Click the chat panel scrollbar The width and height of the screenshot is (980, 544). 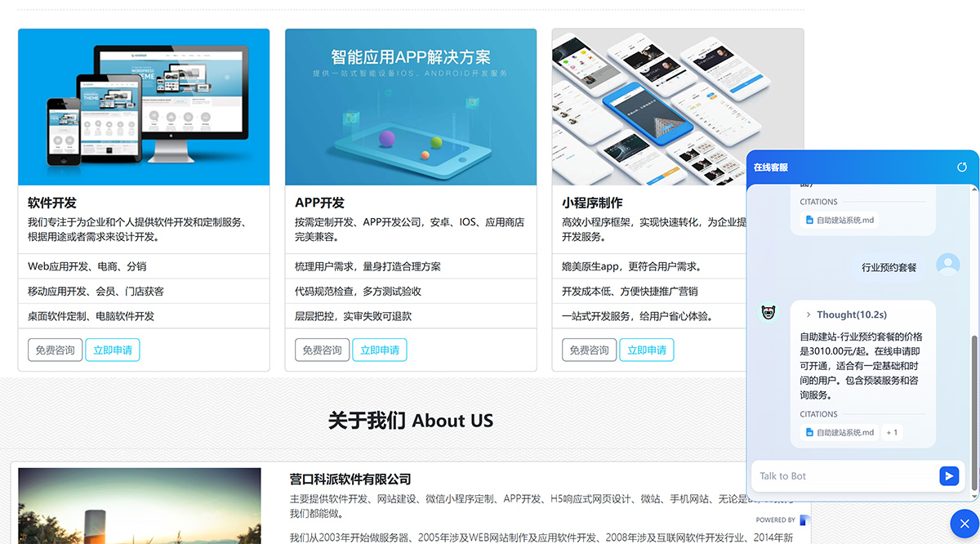pyautogui.click(x=973, y=408)
